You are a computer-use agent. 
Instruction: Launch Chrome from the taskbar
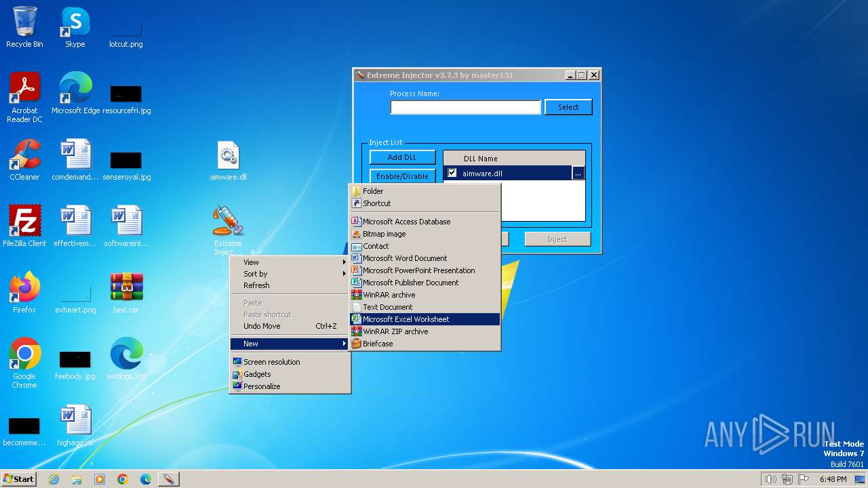point(123,479)
